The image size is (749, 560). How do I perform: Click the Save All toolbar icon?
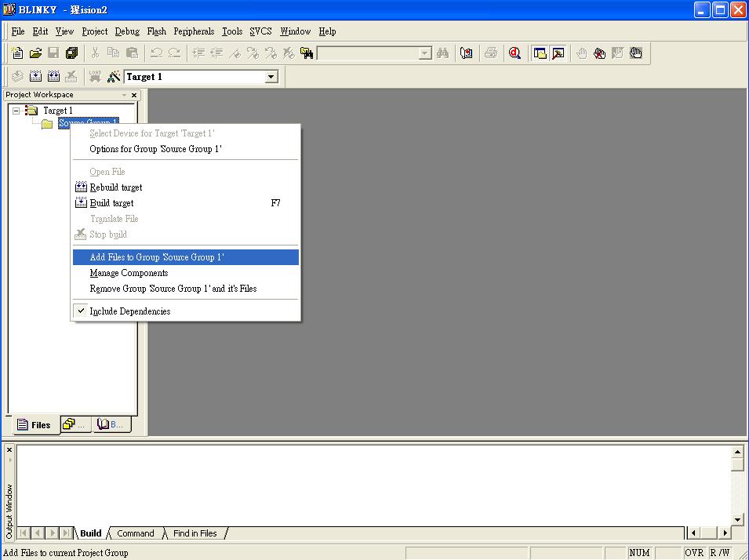click(71, 53)
